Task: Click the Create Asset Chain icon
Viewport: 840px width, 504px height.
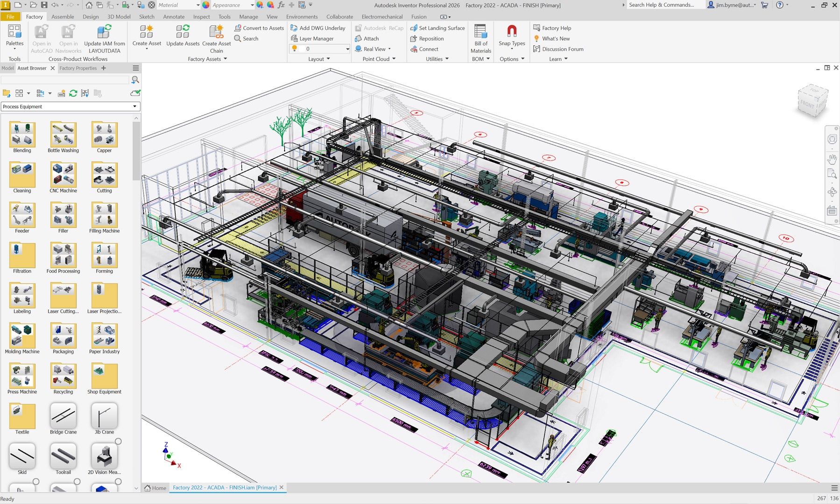Action: pos(216,32)
